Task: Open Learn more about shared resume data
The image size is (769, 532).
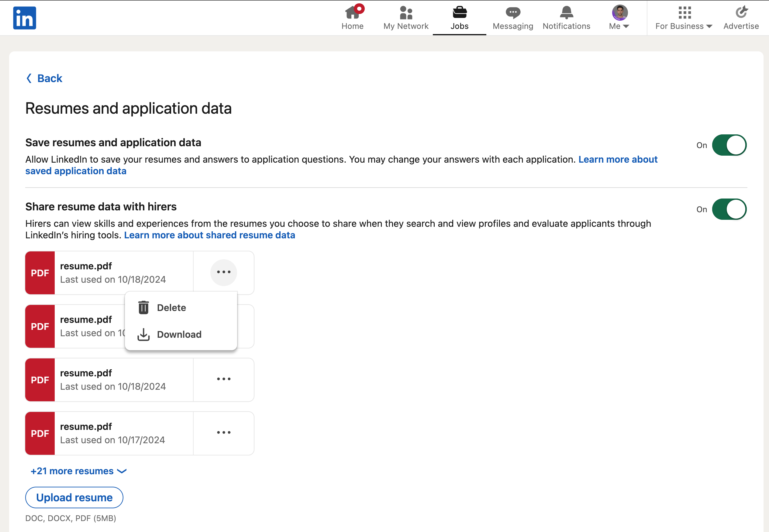Action: click(210, 235)
